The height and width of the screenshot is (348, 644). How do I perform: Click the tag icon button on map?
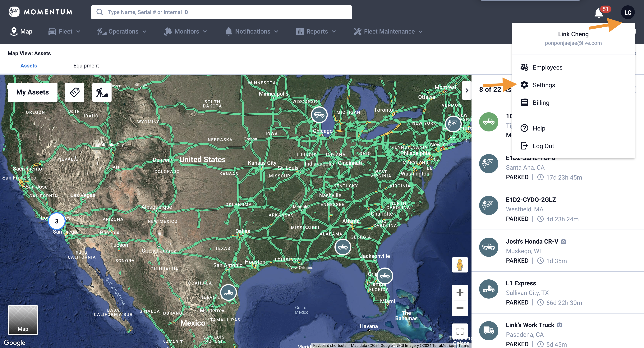(x=75, y=92)
